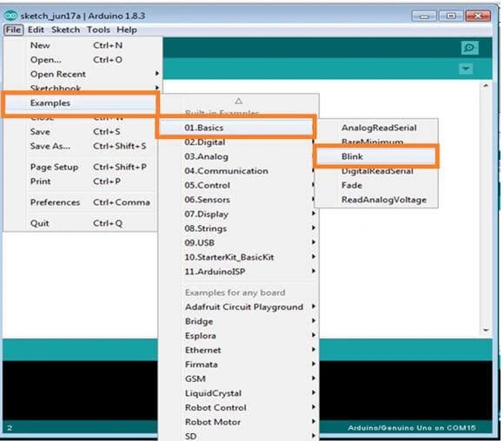The image size is (504, 441).
Task: Expand Adafruit Circuit Playground examples
Action: (238, 307)
